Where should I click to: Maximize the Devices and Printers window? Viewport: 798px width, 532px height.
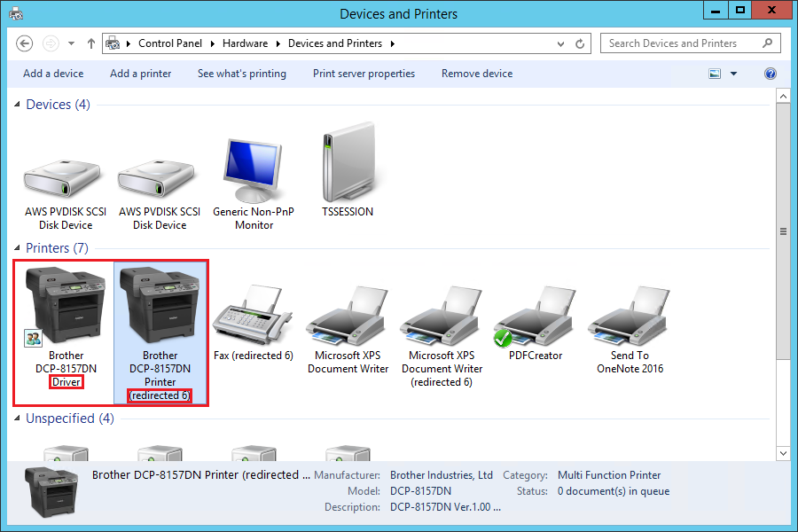[x=740, y=10]
